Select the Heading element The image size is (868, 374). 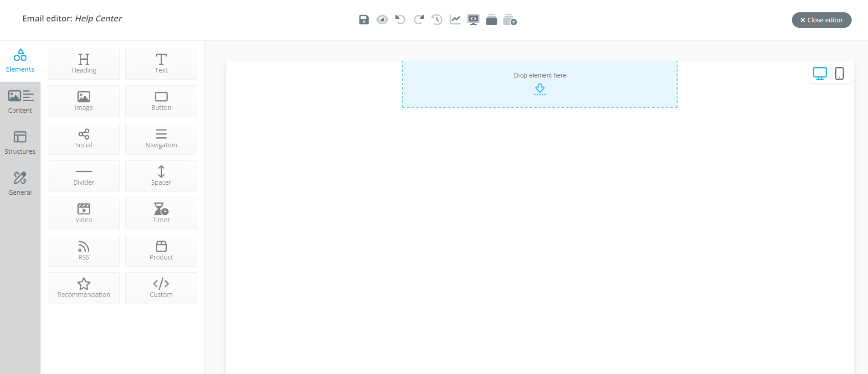[x=84, y=64]
